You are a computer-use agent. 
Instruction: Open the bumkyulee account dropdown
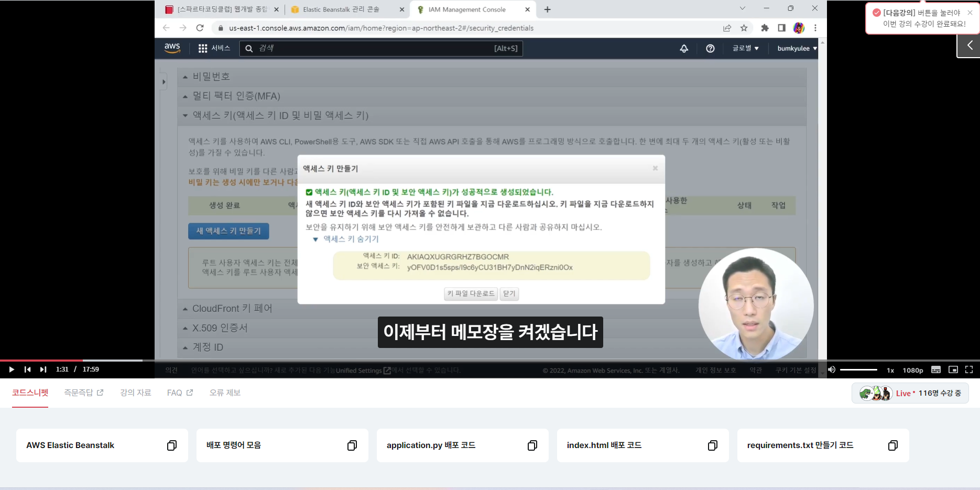point(797,48)
